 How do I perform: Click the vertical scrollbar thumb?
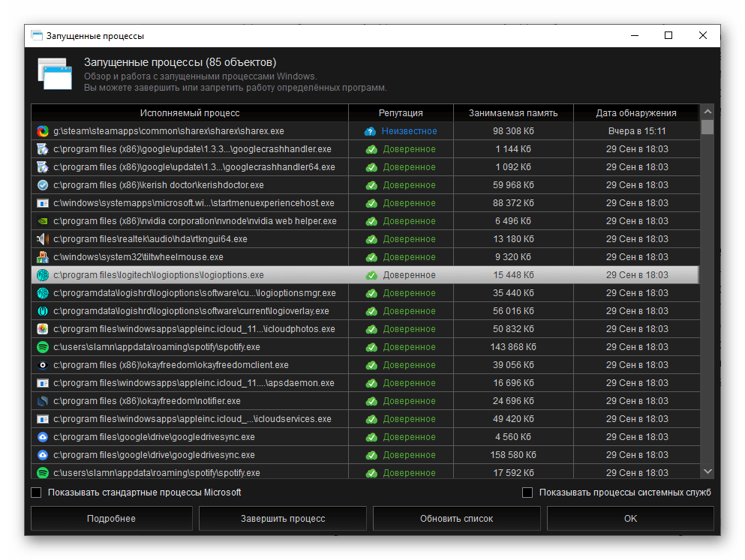click(707, 127)
